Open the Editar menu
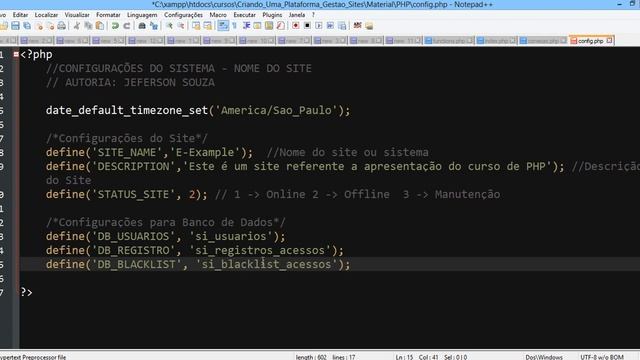The image size is (640, 360). point(20,15)
